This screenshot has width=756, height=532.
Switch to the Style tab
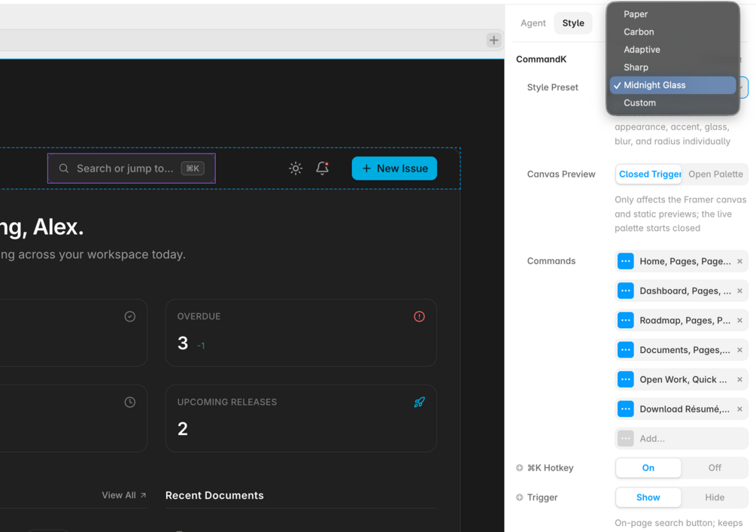[572, 23]
